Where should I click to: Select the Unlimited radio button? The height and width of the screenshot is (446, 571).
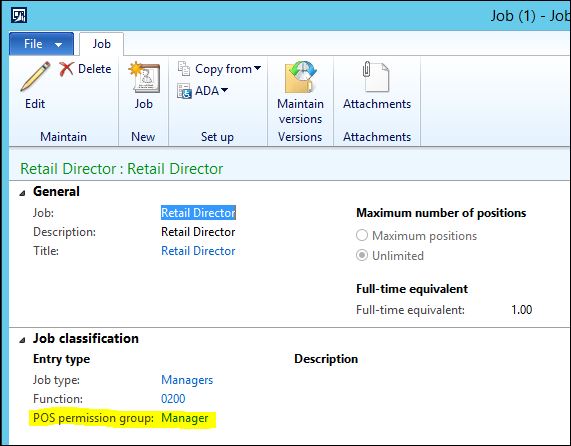[362, 255]
